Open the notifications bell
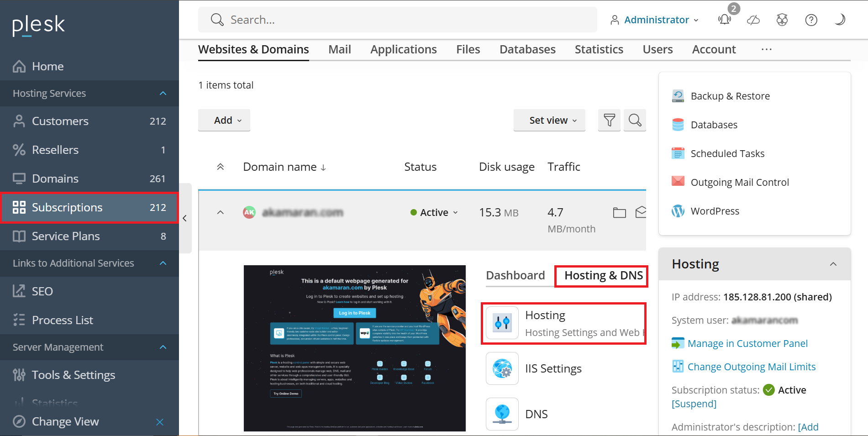868x436 pixels. pyautogui.click(x=725, y=20)
